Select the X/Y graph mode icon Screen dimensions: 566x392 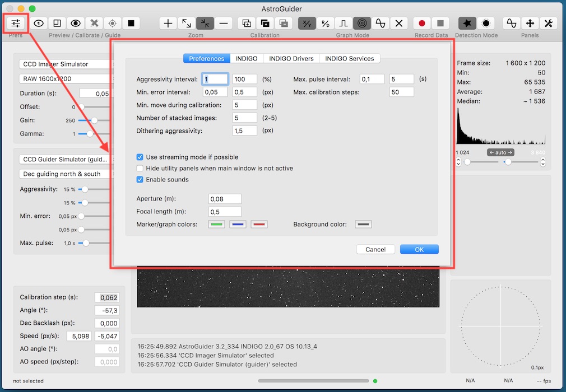pos(307,24)
